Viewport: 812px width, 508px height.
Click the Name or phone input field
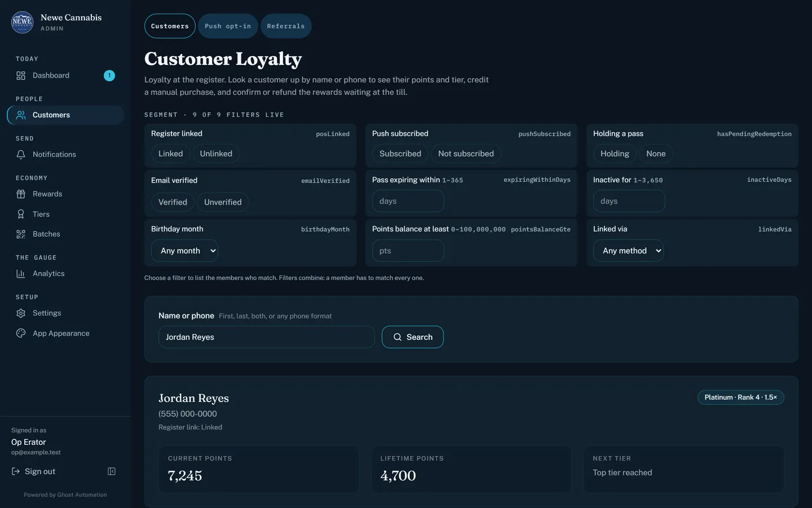pyautogui.click(x=267, y=337)
